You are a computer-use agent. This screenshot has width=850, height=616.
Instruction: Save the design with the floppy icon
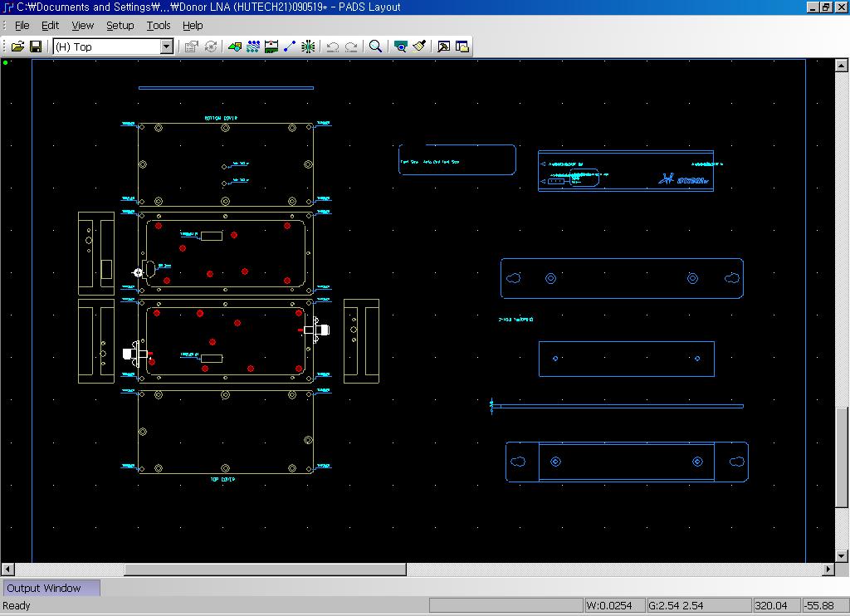pos(36,46)
